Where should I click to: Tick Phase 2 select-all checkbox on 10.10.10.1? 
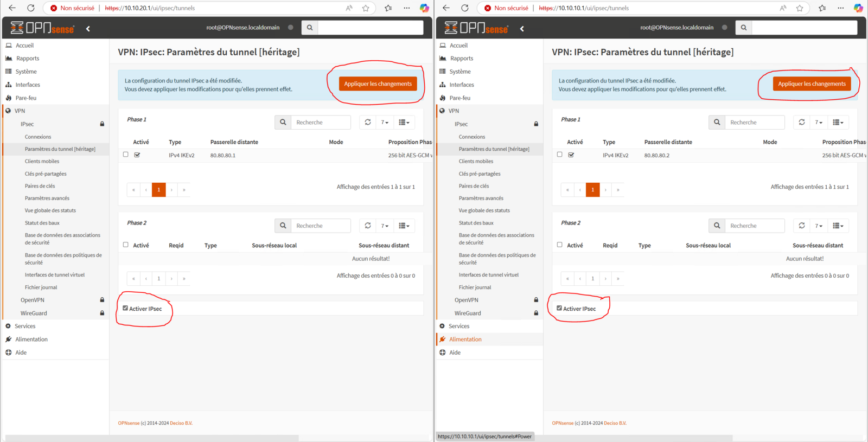[x=559, y=245]
